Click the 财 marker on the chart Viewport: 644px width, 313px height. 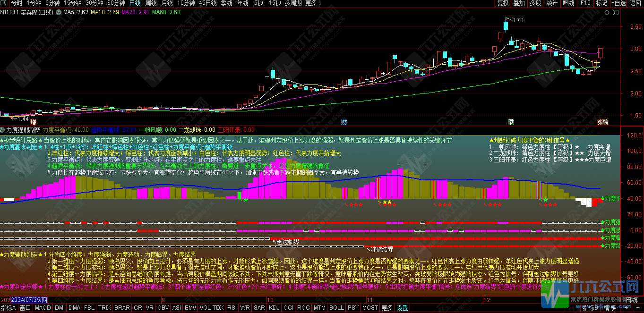344,122
